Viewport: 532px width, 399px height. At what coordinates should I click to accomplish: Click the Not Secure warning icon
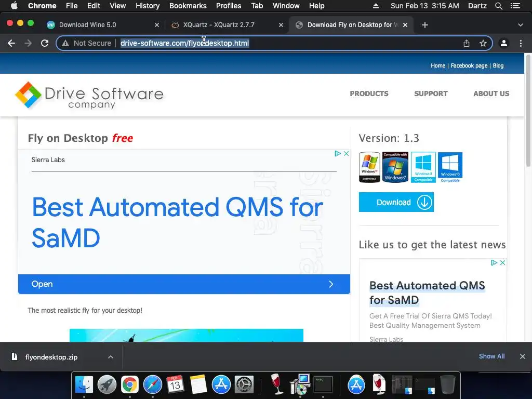(x=65, y=43)
